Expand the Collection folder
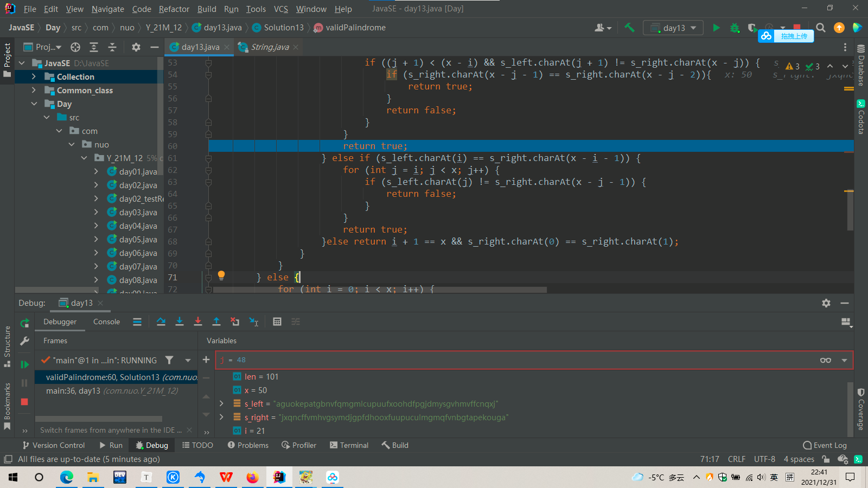This screenshot has height=488, width=868. [x=34, y=76]
